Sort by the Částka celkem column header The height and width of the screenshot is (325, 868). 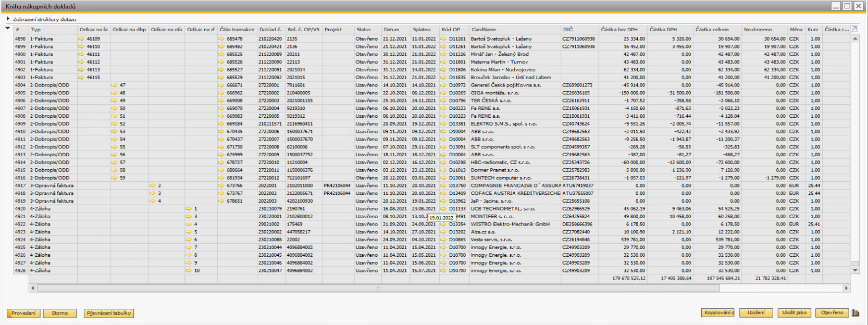click(x=717, y=30)
